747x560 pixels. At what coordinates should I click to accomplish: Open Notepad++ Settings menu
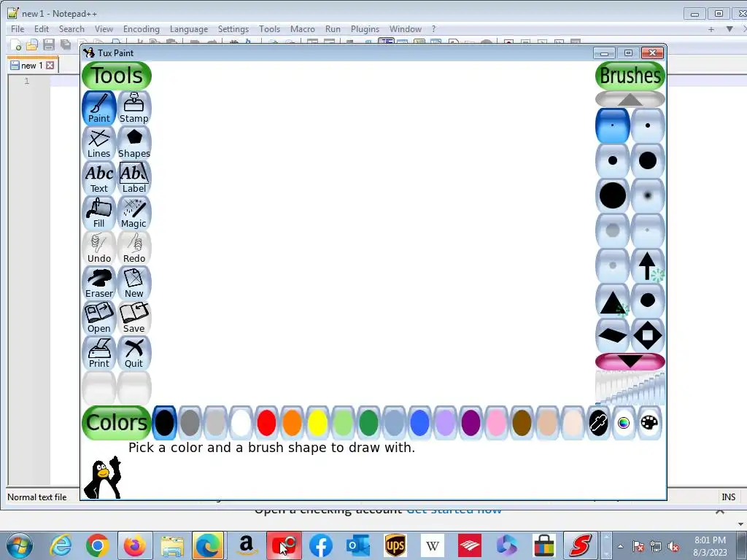click(233, 29)
